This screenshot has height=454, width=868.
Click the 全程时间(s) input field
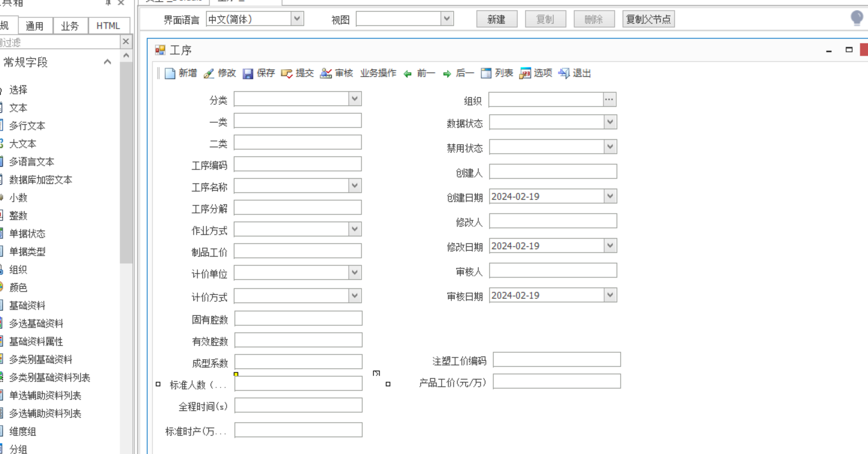coord(298,406)
